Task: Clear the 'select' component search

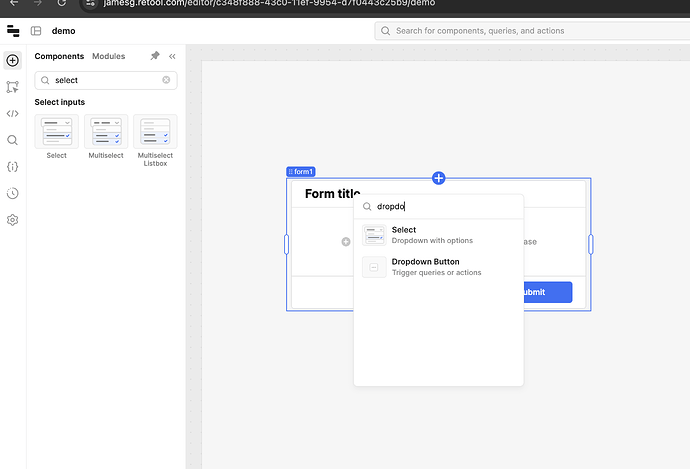Action: tap(166, 80)
